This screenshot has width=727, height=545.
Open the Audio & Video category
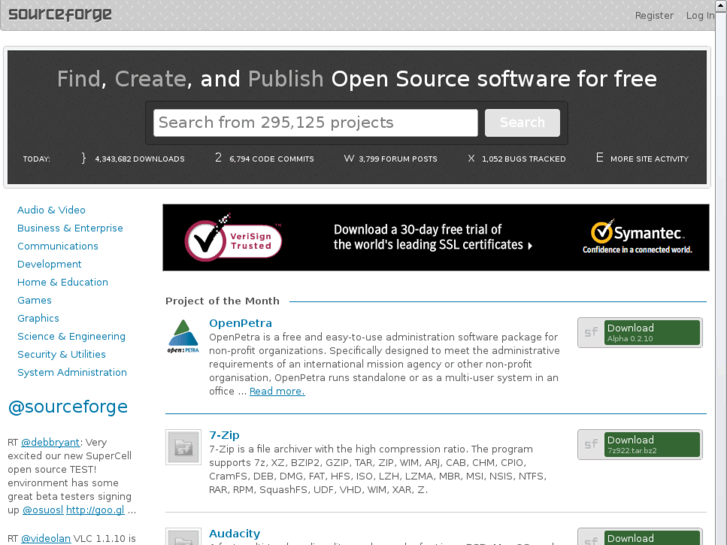click(51, 210)
